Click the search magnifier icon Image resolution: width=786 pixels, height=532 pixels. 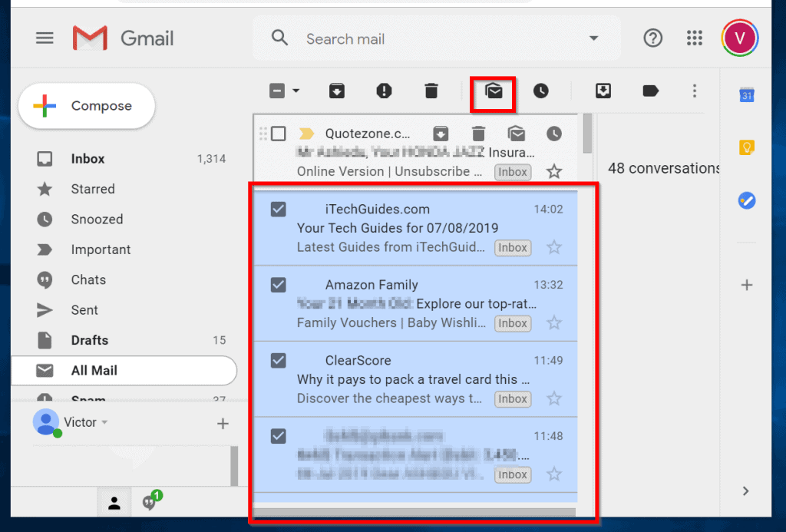pyautogui.click(x=279, y=38)
